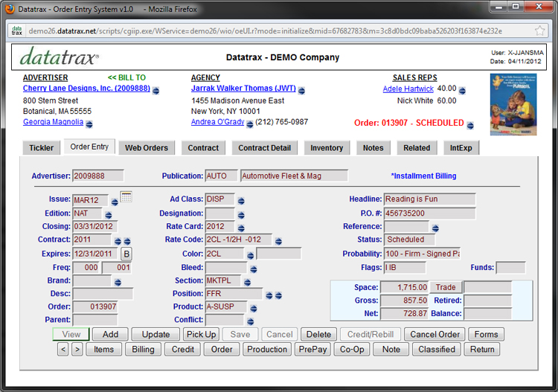Screen dimensions: 558x392
Task: Click the Cancel Order button
Action: pos(434,335)
